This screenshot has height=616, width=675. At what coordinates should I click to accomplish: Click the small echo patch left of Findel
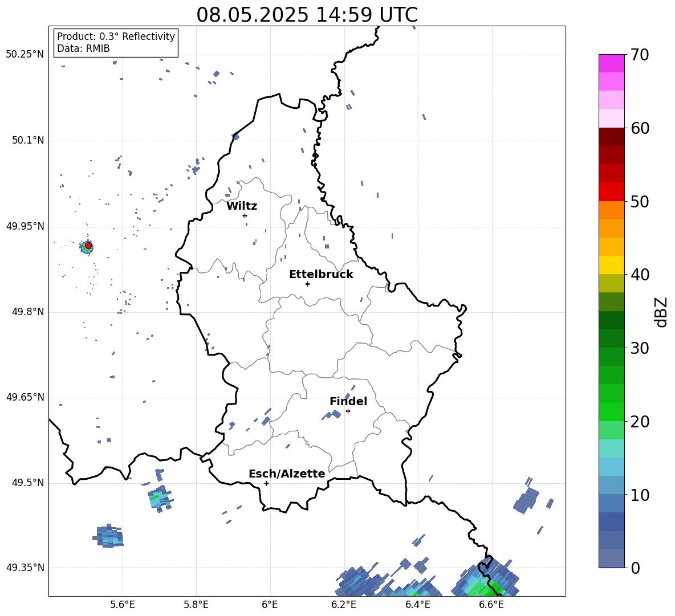(332, 415)
